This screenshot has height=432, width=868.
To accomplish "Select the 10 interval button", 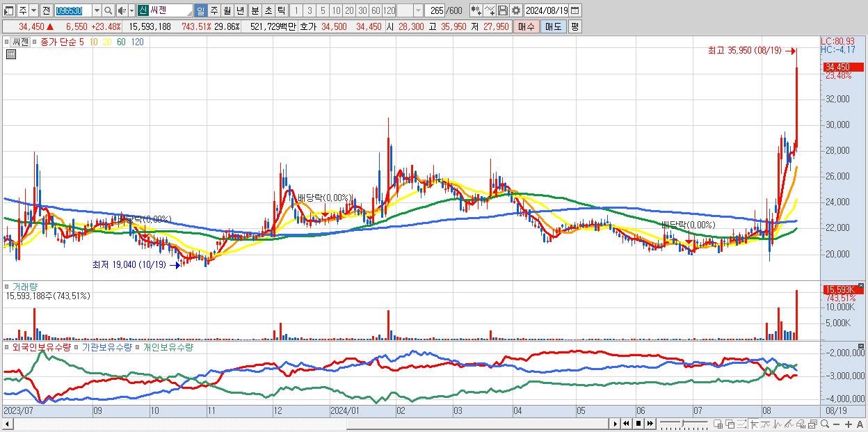I will [336, 10].
